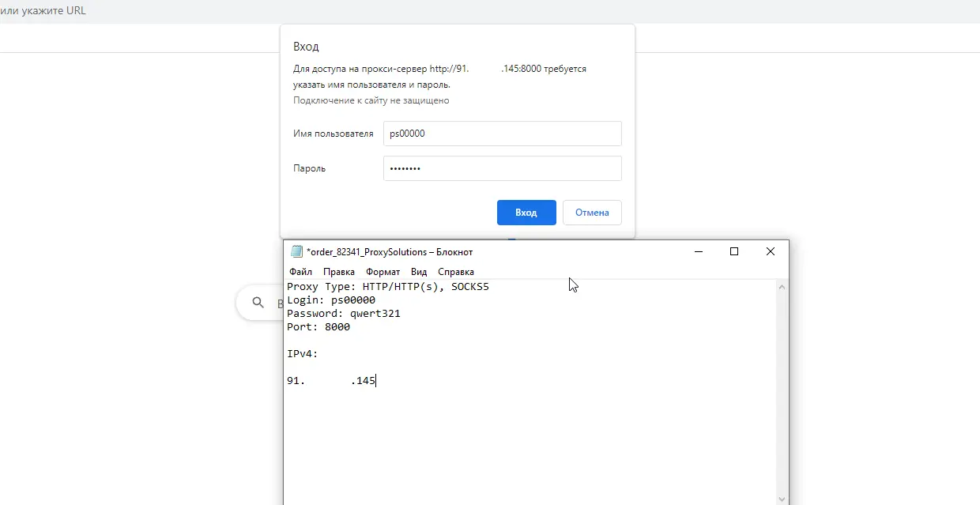The image size is (980, 505).
Task: Select the username field containing ps00000
Action: pos(503,134)
